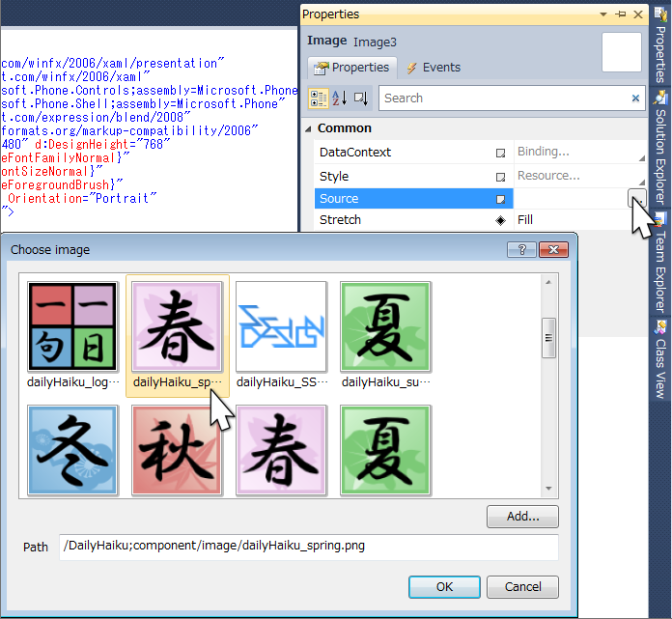Open Source advanced options marker

[x=500, y=199]
